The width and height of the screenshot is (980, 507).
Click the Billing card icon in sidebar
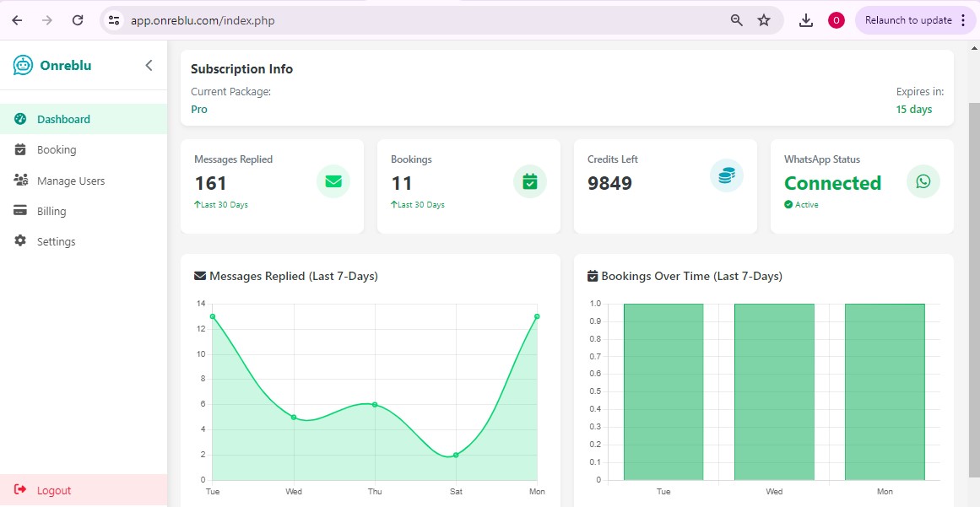pyautogui.click(x=19, y=210)
